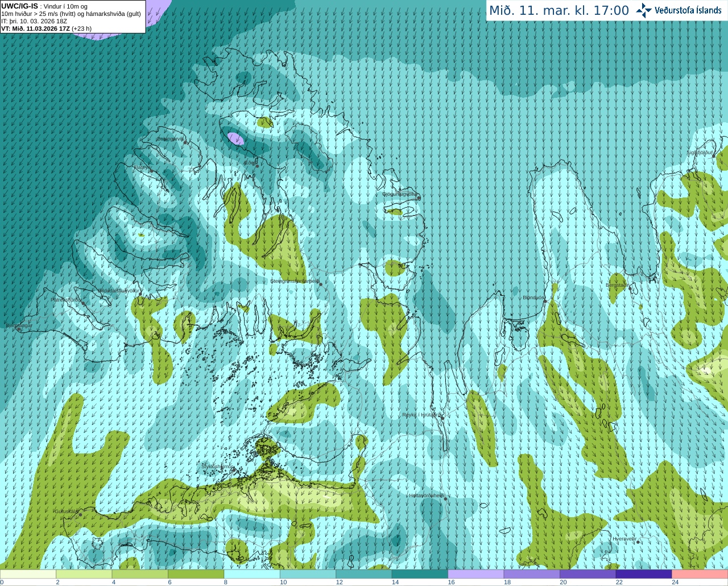Click the legend tick value 24
The width and height of the screenshot is (728, 586).
coord(675,582)
